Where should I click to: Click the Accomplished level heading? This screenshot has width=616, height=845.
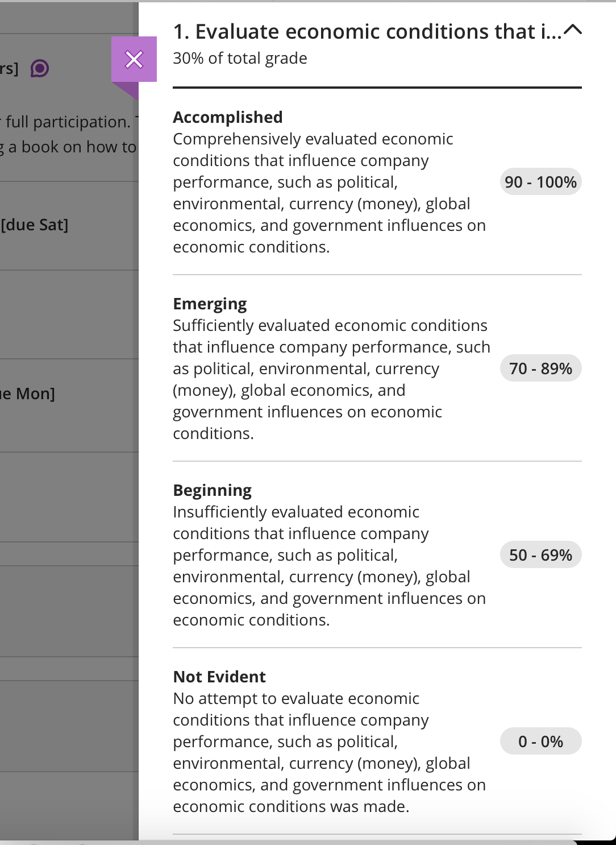tap(228, 117)
